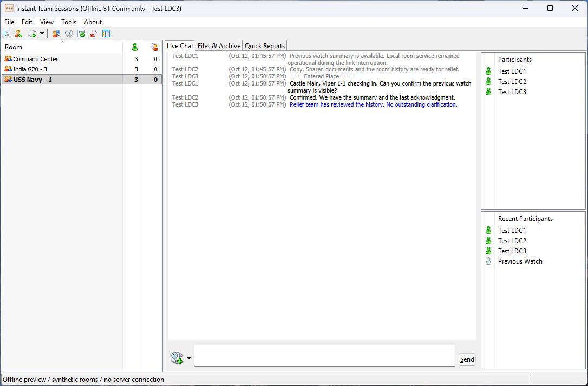Click the Recent Participants panel header
Screen dimensions: 588x386
point(525,219)
